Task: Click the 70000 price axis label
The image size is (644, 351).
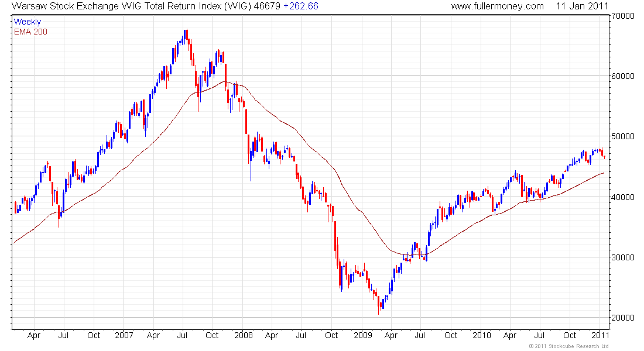Action: point(623,16)
